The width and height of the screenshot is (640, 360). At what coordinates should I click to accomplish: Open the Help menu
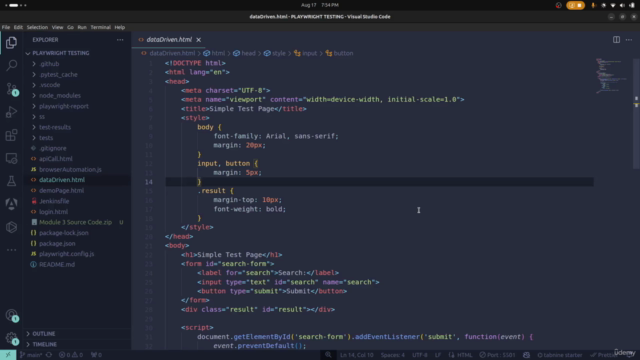pyautogui.click(x=120, y=27)
